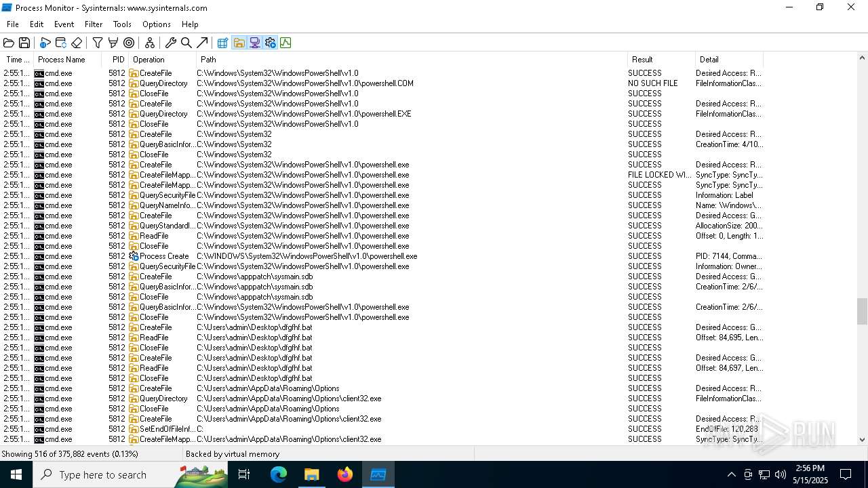Open the File menu
Screen dimensions: 868x488
point(13,24)
